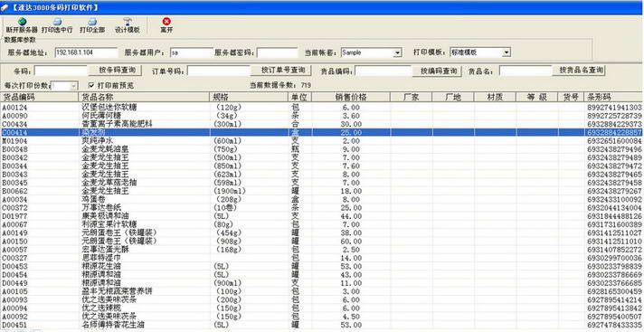Click the 打印选中行 print selected row icon
The height and width of the screenshot is (332, 644).
pyautogui.click(x=57, y=22)
